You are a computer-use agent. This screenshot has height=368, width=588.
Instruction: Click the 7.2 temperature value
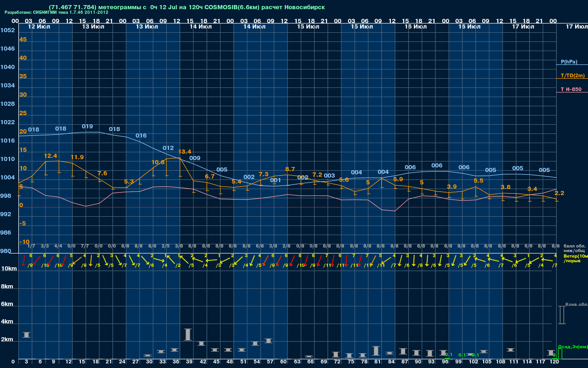317,175
